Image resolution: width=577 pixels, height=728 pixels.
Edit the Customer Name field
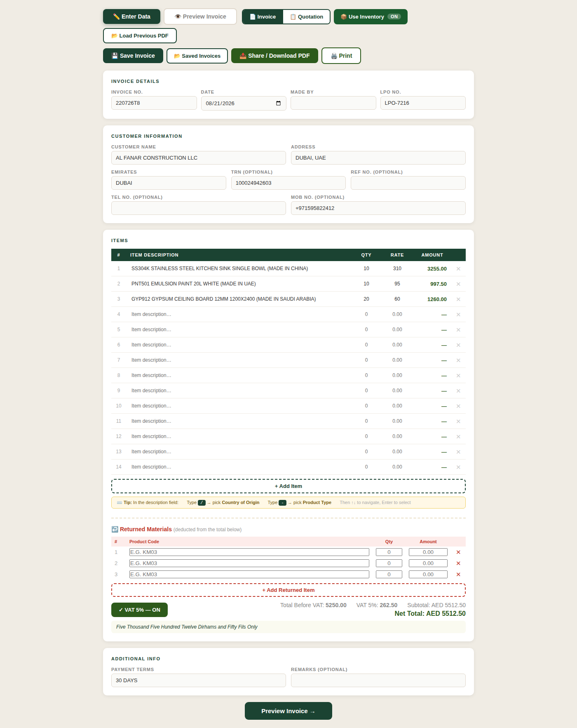click(199, 158)
